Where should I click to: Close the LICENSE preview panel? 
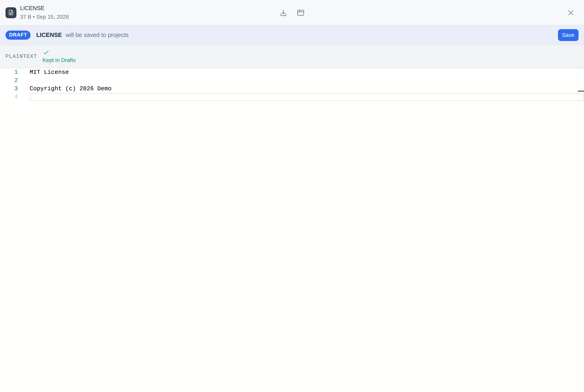[571, 13]
